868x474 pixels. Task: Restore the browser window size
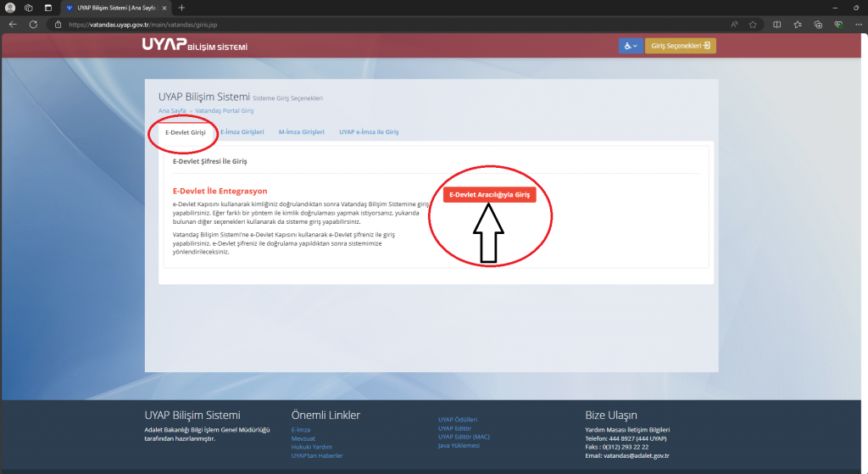856,8
